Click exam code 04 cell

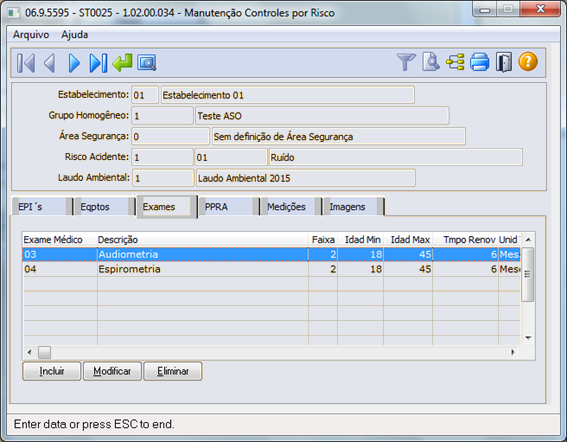(59, 269)
